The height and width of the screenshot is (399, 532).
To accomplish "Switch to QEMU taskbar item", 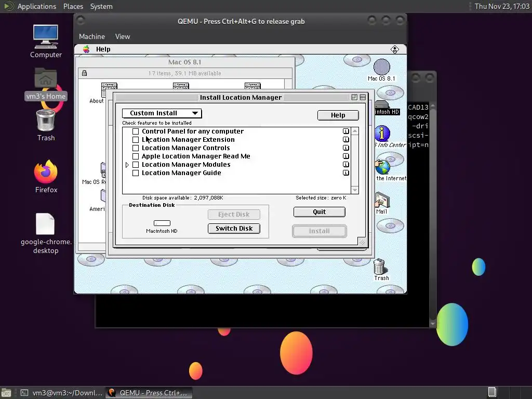I will coord(149,393).
